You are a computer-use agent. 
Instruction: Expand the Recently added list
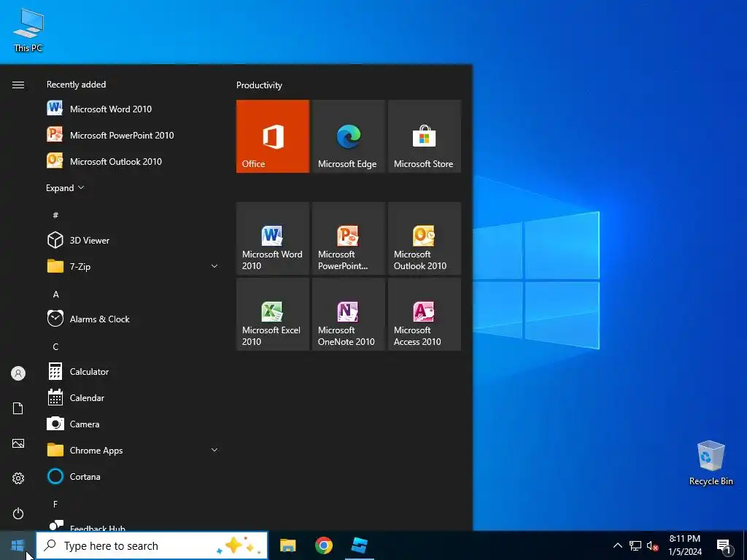click(x=65, y=188)
